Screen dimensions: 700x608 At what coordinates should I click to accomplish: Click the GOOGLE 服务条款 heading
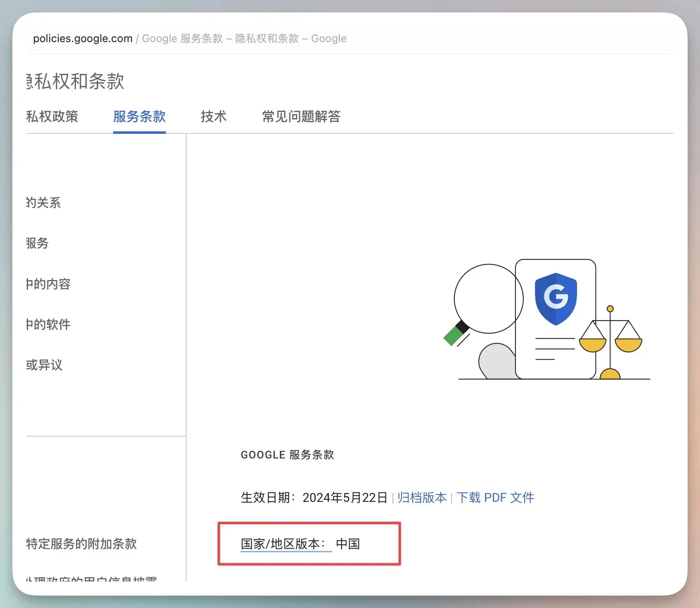[x=287, y=455]
